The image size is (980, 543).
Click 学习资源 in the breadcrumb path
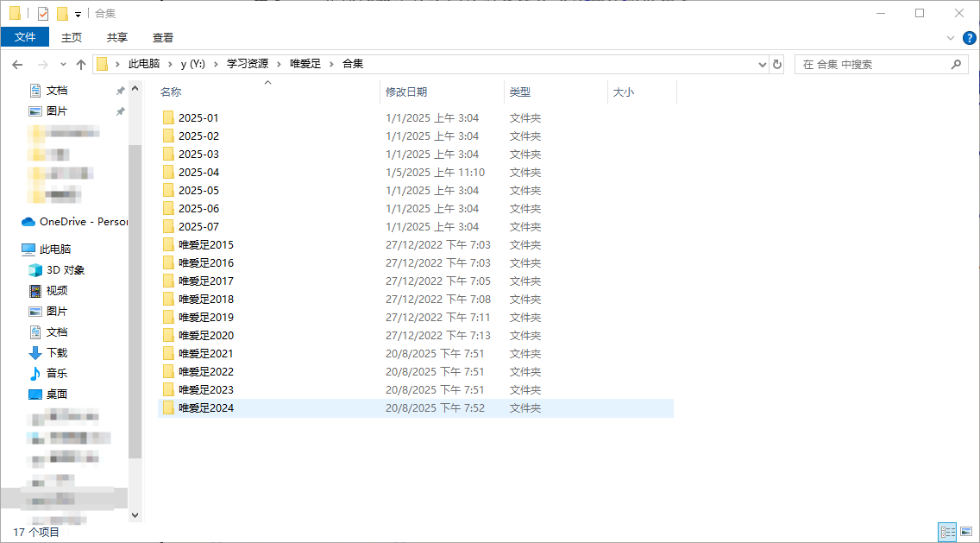[247, 64]
